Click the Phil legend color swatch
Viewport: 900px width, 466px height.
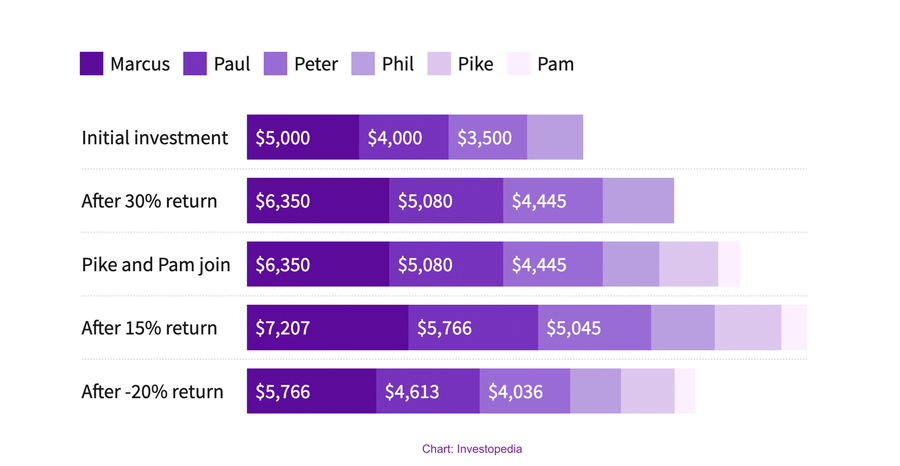pyautogui.click(x=362, y=64)
